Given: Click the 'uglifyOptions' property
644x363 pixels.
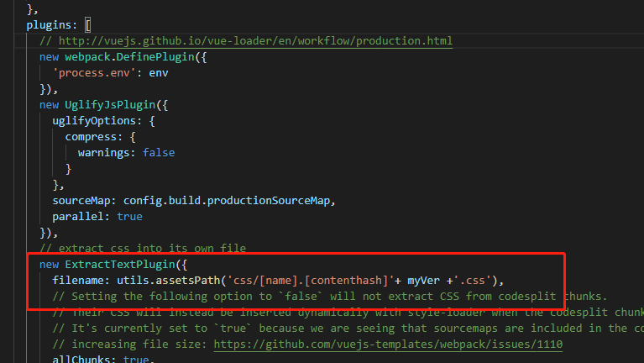Looking at the screenshot, I should (x=97, y=121).
